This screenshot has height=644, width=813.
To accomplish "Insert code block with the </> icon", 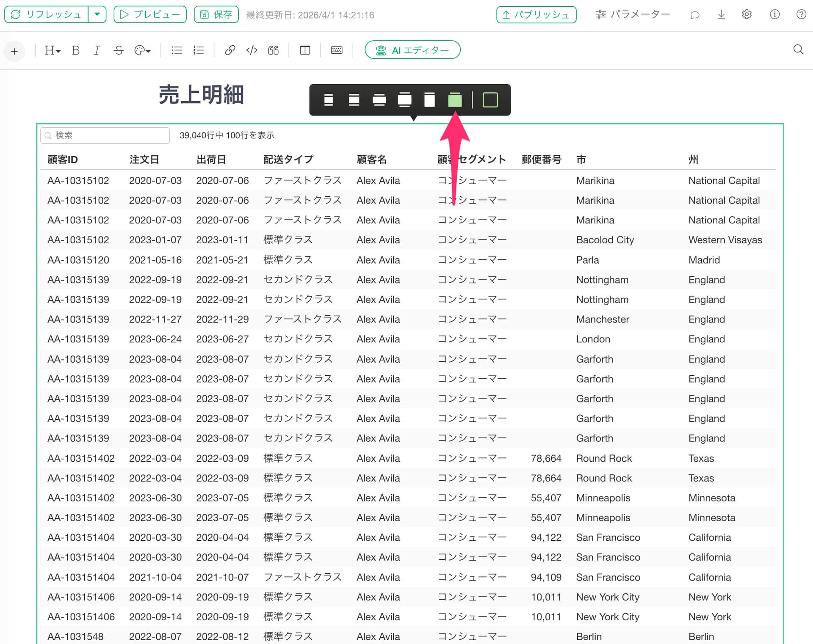I will tap(252, 50).
